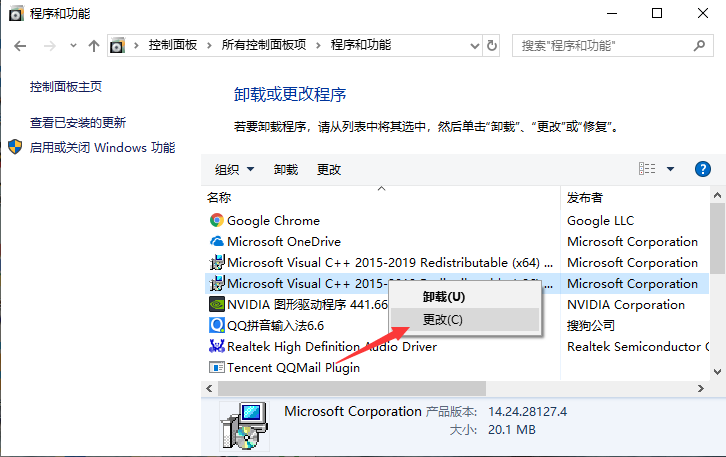Open 启用或关闭 Windows 功能 link

tap(102, 147)
